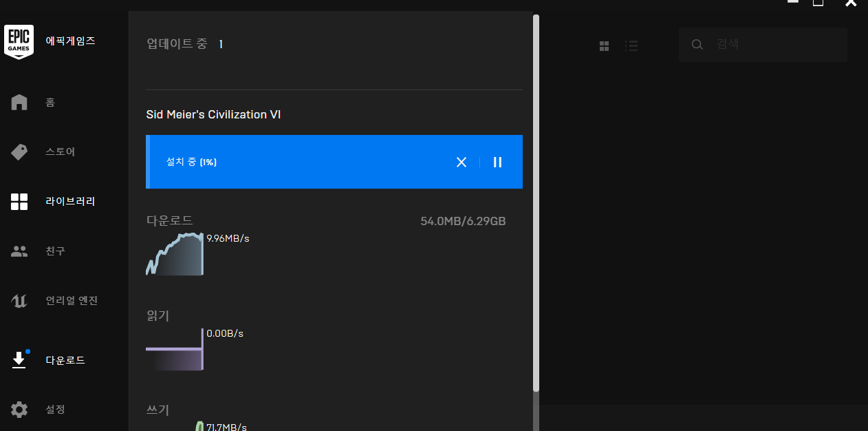Minimize the Epic Games launcher window
This screenshot has width=868, height=431.
793,3
